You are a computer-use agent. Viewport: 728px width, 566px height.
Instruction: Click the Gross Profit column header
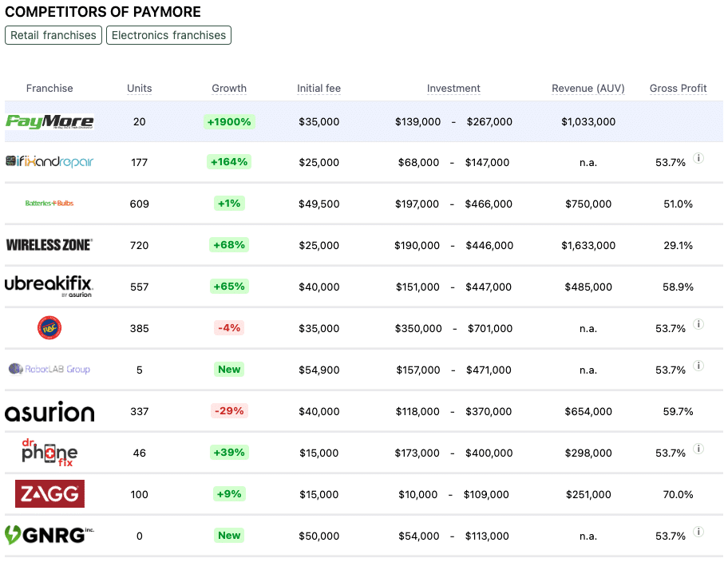coord(678,89)
